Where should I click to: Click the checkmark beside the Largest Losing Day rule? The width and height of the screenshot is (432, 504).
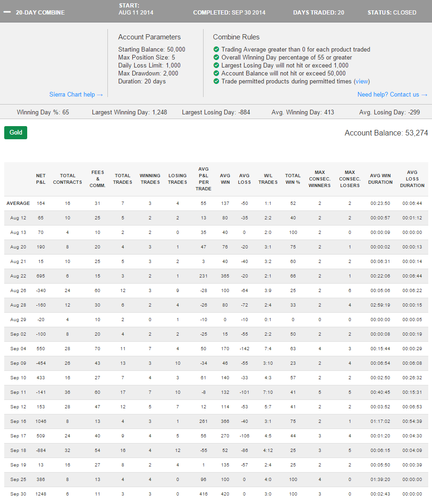pyautogui.click(x=216, y=65)
